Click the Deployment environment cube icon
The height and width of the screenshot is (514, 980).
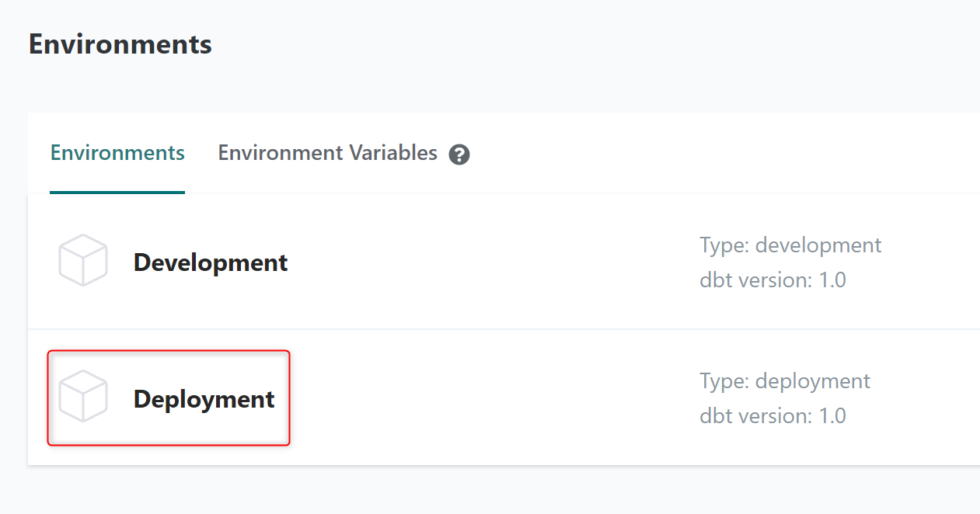[x=82, y=397]
